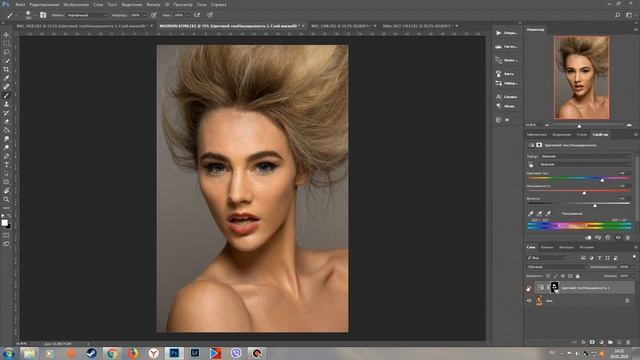Toggle clip-to-layer button in Properties
Image resolution: width=640 pixels, height=360 pixels.
coord(588,238)
